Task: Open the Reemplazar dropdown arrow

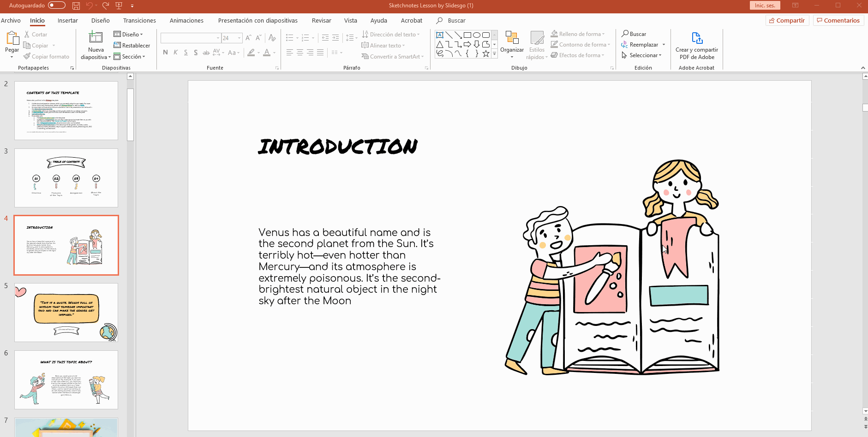Action: tap(664, 45)
